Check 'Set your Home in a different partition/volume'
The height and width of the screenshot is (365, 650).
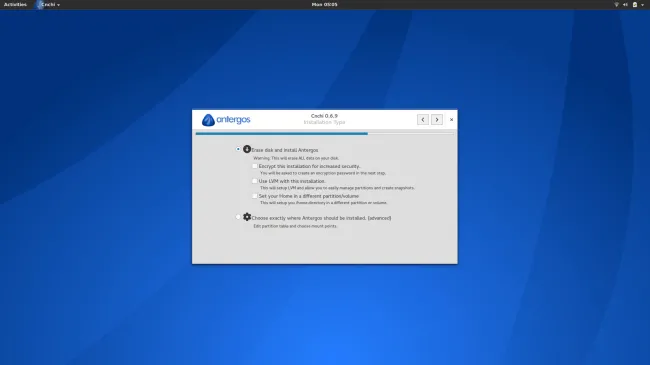pos(255,196)
